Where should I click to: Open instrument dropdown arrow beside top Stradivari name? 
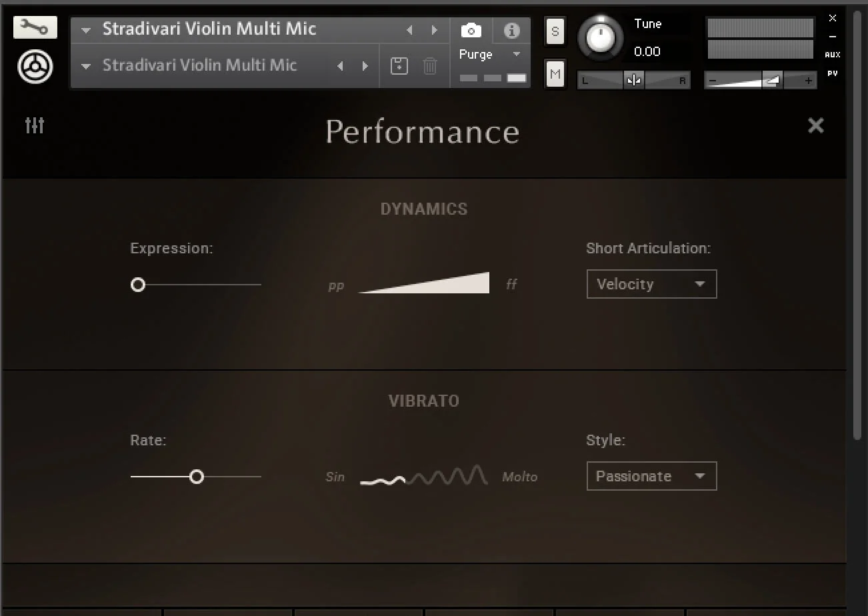(x=85, y=31)
